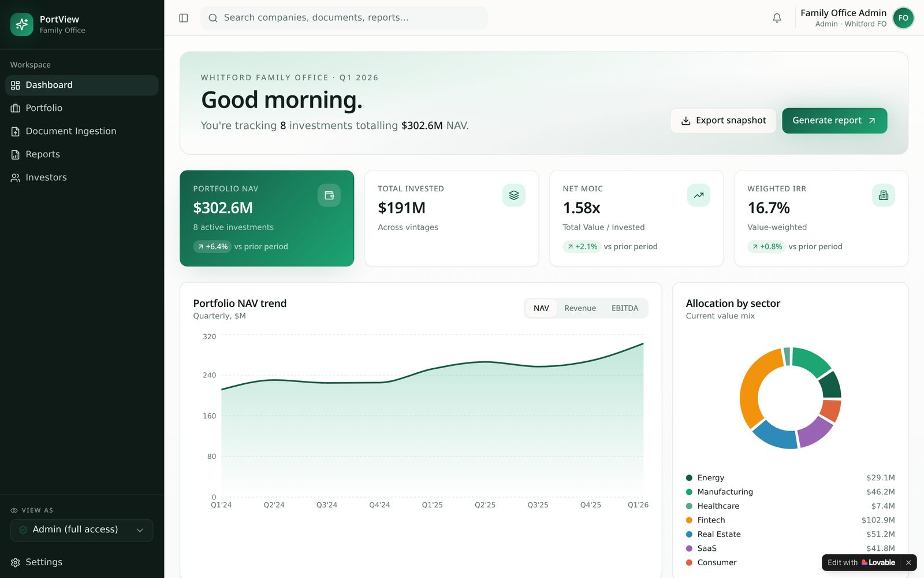Click the layers icon in Total Invested card
Image resolution: width=924 pixels, height=578 pixels.
point(514,195)
